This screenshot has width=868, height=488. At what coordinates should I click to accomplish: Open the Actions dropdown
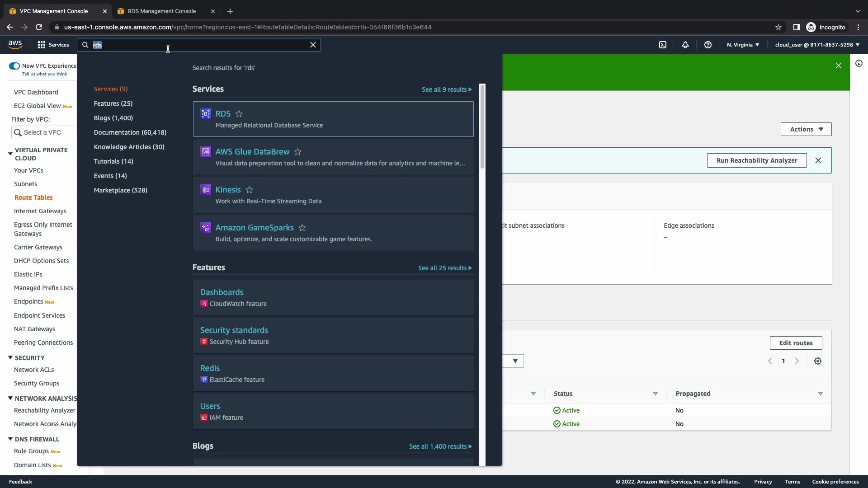coord(806,129)
